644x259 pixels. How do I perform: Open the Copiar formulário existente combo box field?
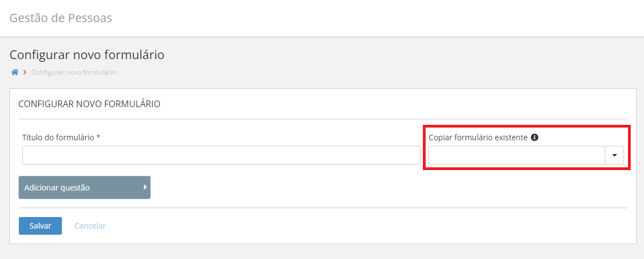(x=516, y=156)
